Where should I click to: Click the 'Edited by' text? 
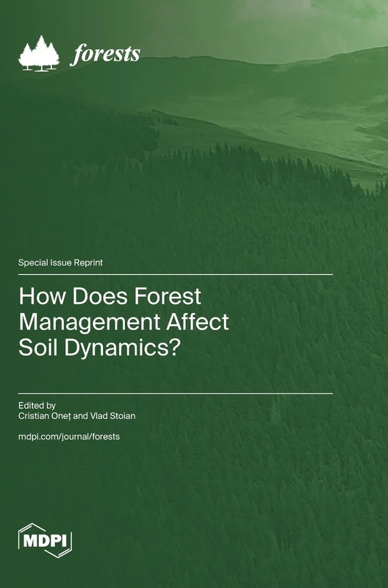tap(37, 406)
